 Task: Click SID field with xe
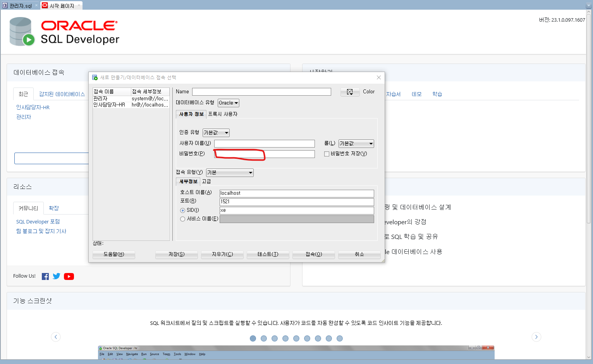(x=297, y=210)
